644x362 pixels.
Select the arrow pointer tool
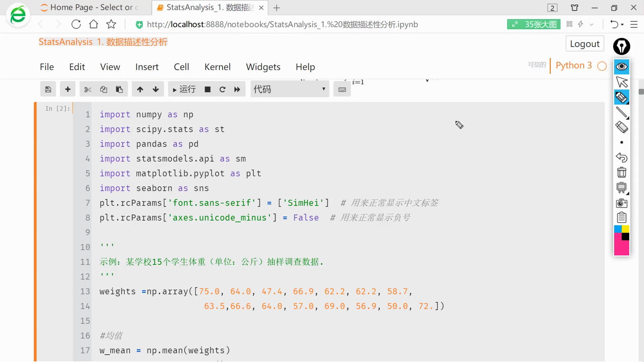622,82
